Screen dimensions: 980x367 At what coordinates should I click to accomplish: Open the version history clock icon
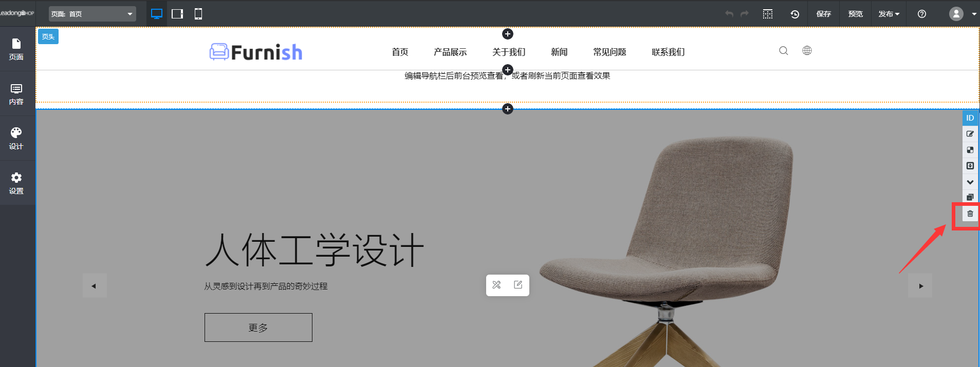coord(794,14)
